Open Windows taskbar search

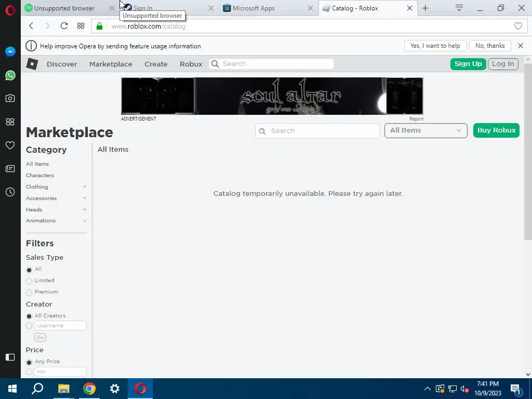click(37, 389)
